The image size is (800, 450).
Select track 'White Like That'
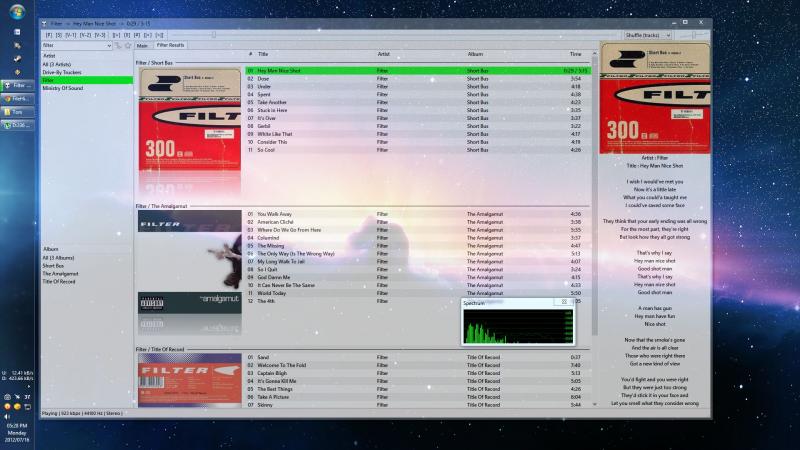(417, 134)
